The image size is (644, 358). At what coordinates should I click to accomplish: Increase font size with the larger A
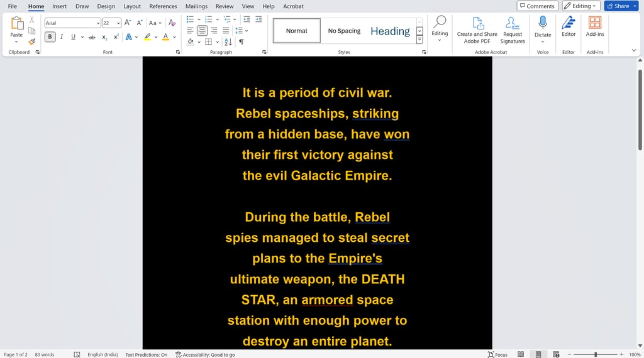(x=128, y=23)
